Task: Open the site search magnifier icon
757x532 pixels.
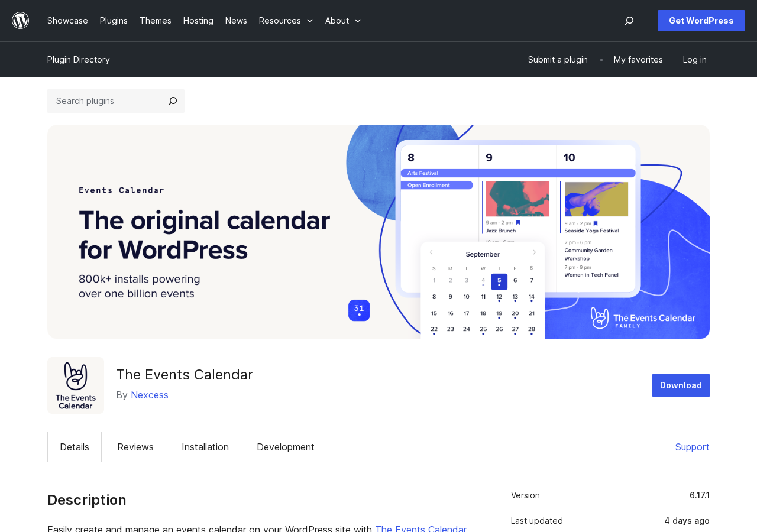Action: [x=629, y=21]
